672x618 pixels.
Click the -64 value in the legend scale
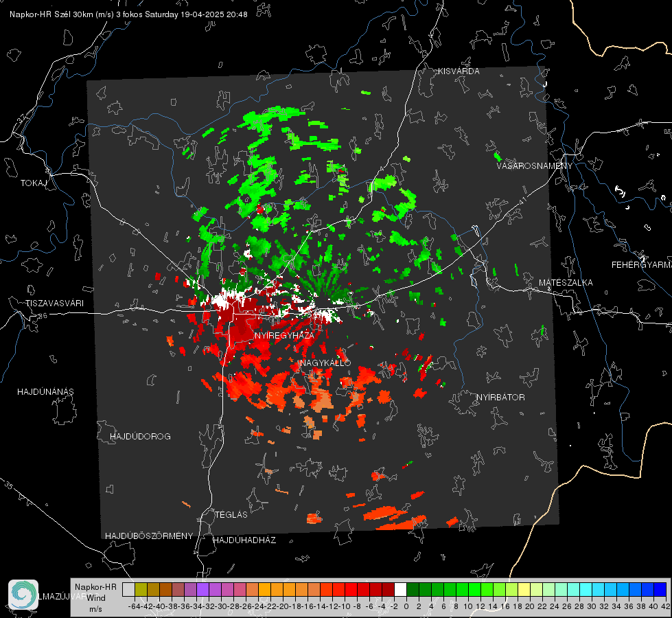[x=134, y=606]
